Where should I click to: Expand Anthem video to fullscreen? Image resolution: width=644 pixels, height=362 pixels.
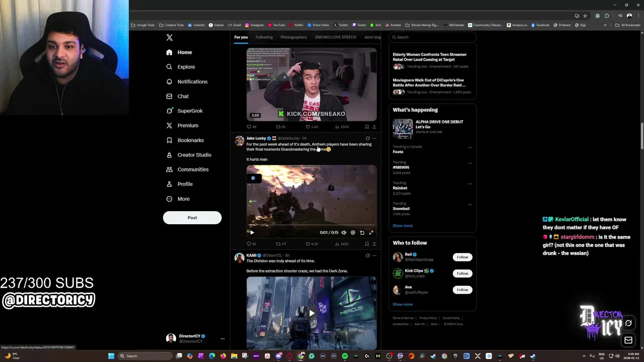pyautogui.click(x=371, y=232)
